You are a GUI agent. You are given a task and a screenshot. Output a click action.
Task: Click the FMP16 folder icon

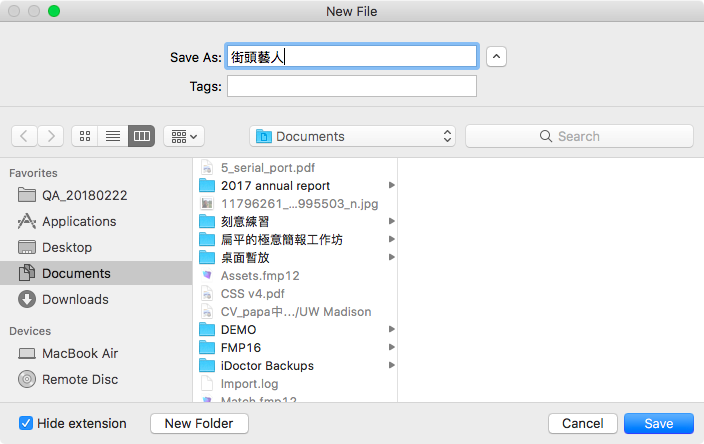point(207,347)
